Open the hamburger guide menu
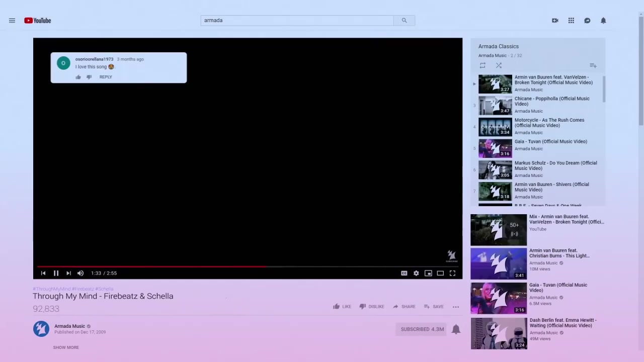 (x=12, y=21)
